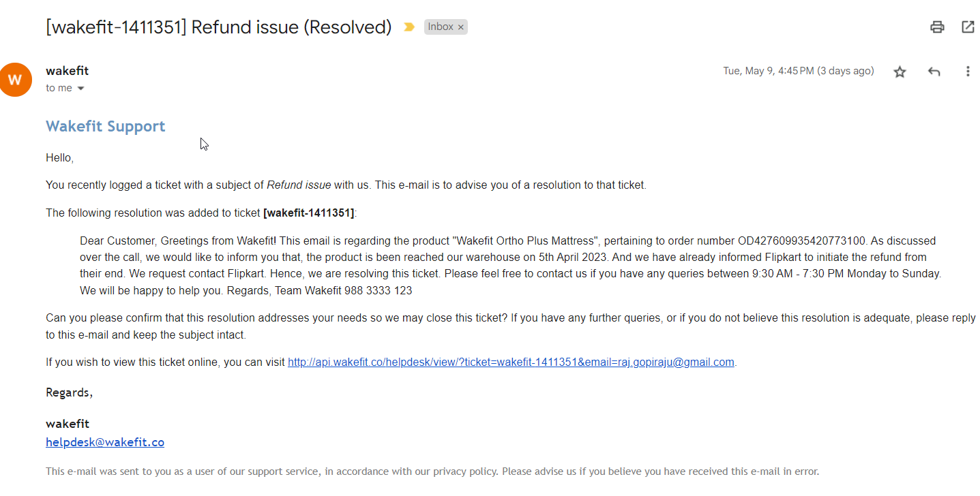Open the api.wakefit.co helpdesk ticket link
The width and height of the screenshot is (980, 496).
pyautogui.click(x=511, y=362)
